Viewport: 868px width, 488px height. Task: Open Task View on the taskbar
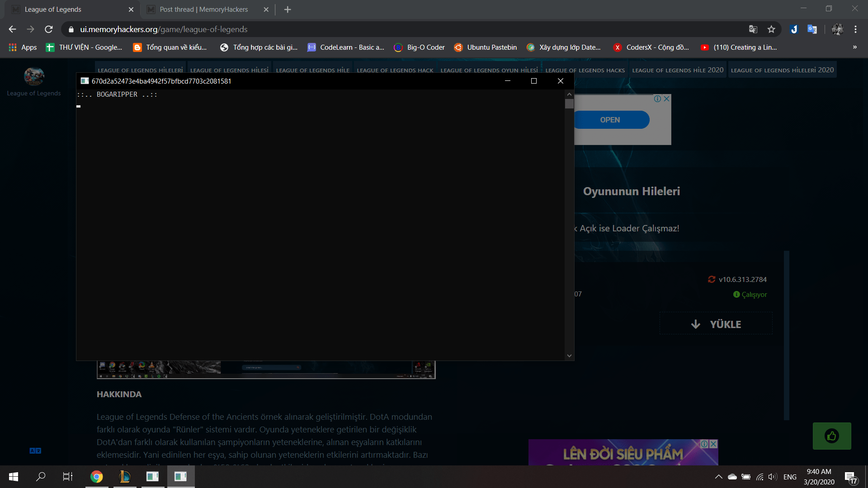68,477
